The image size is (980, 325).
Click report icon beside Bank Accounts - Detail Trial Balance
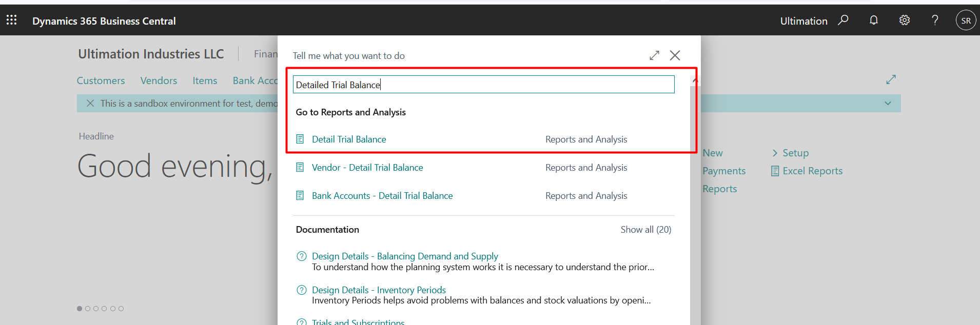tap(300, 195)
